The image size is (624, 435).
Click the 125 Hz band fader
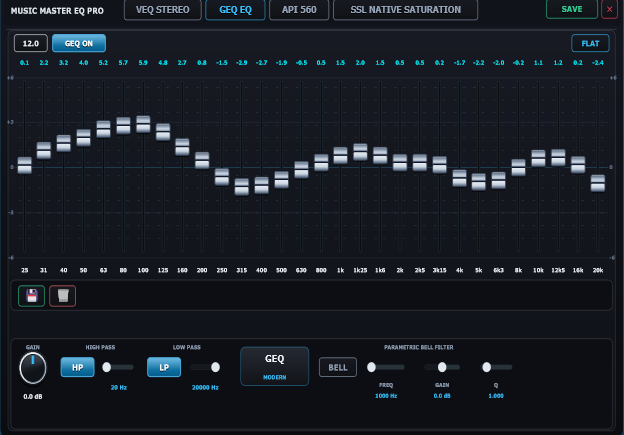click(x=163, y=132)
